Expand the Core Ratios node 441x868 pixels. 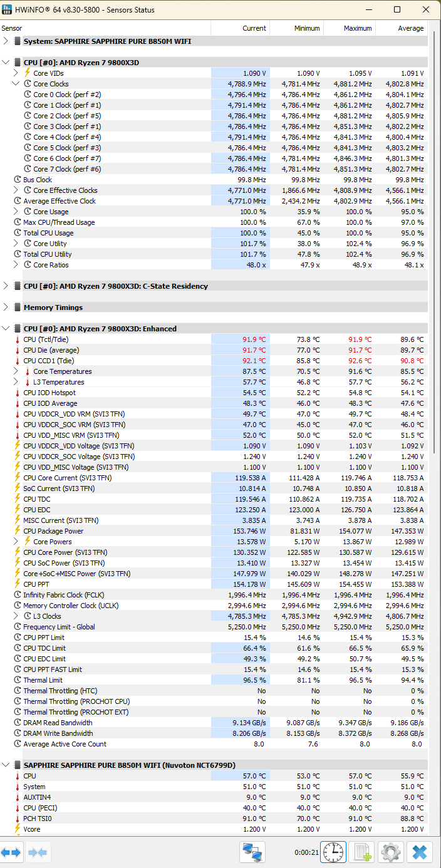[x=16, y=265]
